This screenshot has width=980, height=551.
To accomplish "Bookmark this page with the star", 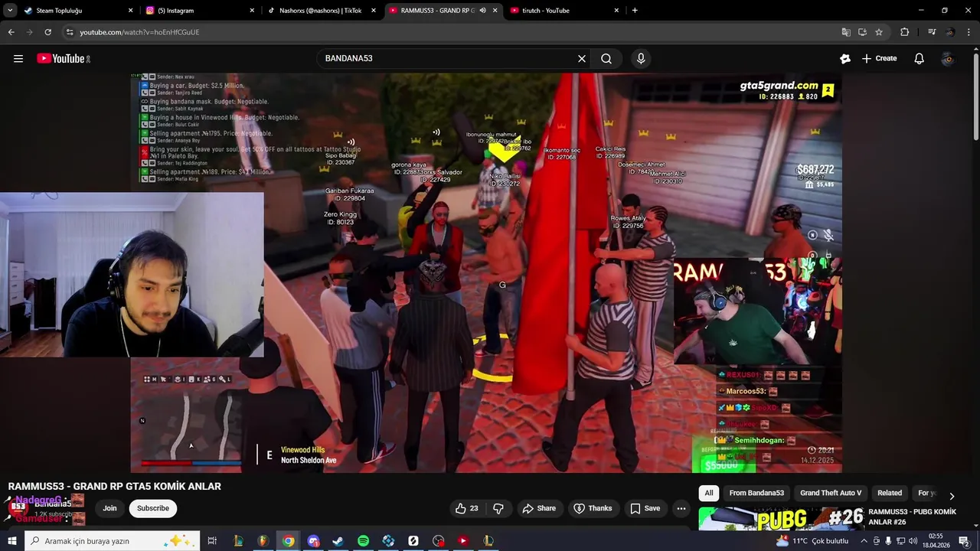I will [879, 32].
